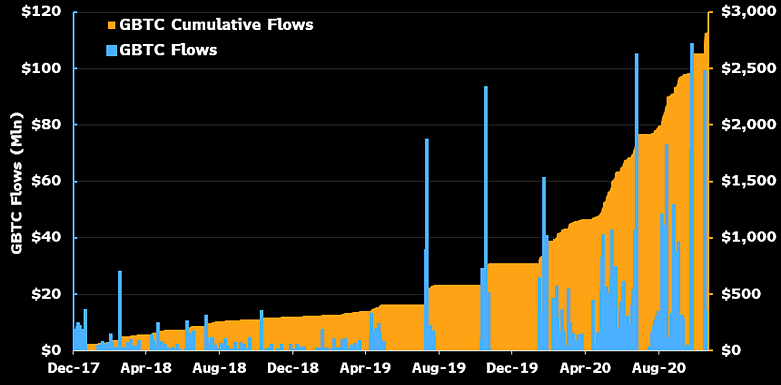Click the GBTC Flows (Mln) axis title
This screenshot has width=781, height=385.
pyautogui.click(x=16, y=183)
